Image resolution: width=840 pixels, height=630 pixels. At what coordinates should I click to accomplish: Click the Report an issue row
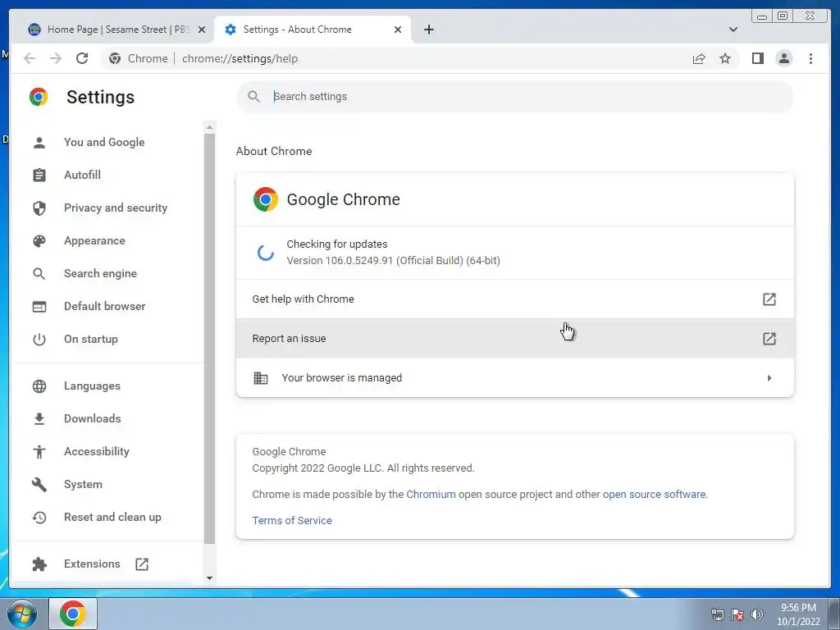point(515,339)
